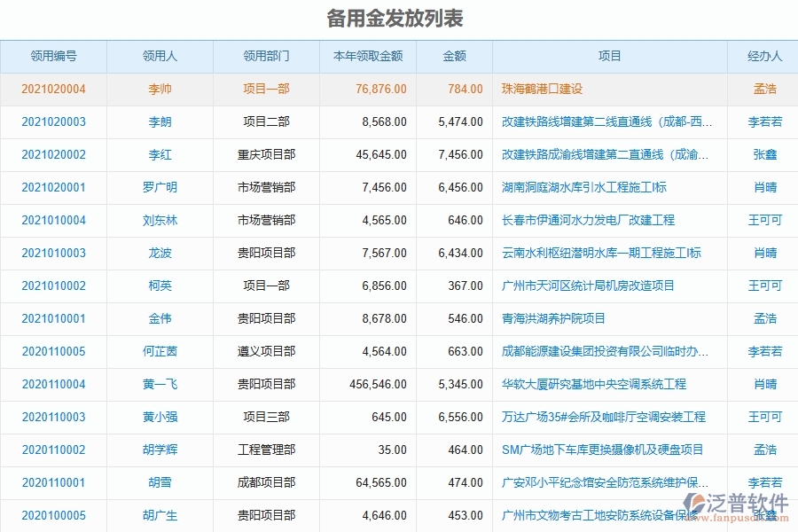
Task: Open project 珠海鹤港口建设
Action: coord(542,89)
